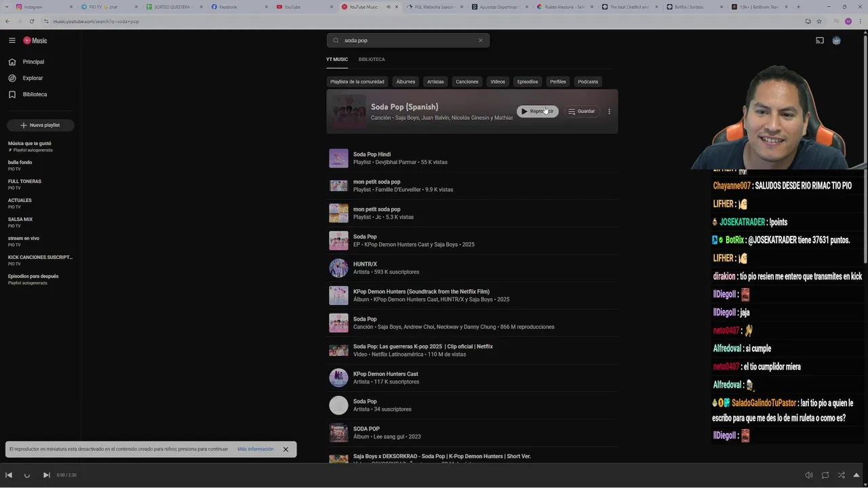Open SALSA MIX playlist

(x=40, y=222)
